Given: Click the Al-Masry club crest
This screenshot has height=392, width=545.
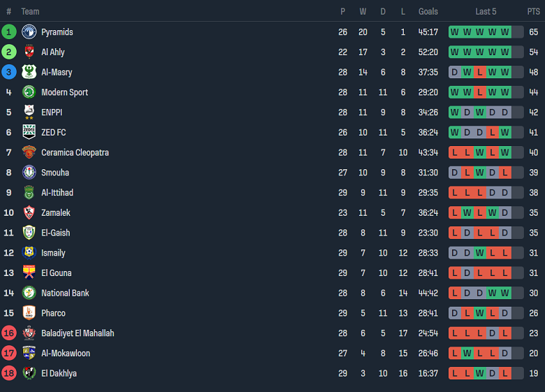Looking at the screenshot, I should coord(29,72).
